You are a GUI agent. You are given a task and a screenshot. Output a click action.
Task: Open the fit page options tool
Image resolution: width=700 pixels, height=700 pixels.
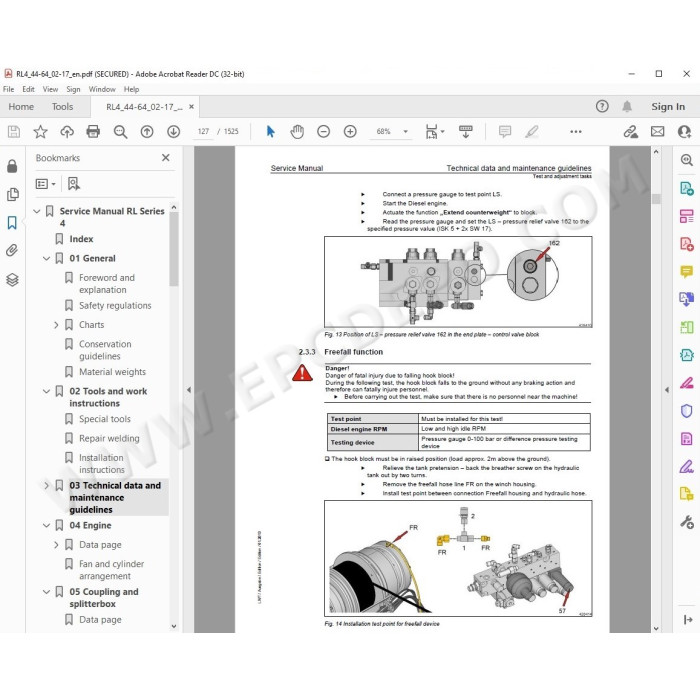tap(434, 132)
